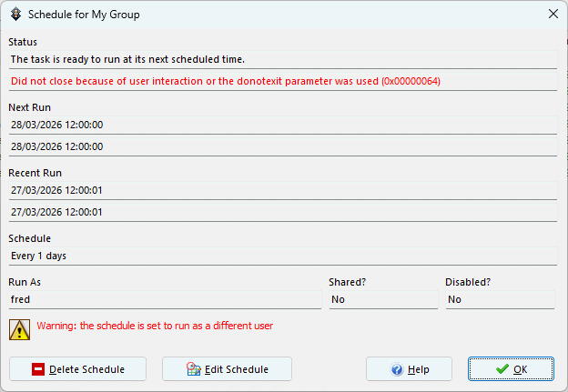Open the Edit Schedule dialog
568x392 pixels.
point(227,369)
